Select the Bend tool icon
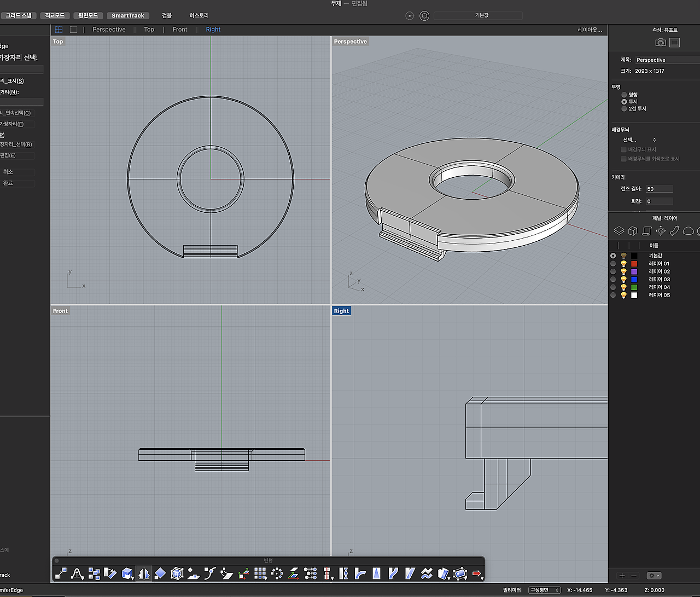The width and height of the screenshot is (700, 597). coord(360,573)
